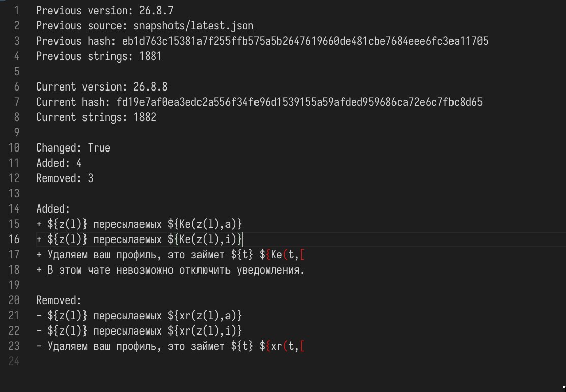The image size is (566, 392).
Task: Click the Changed: True line
Action: [x=73, y=148]
